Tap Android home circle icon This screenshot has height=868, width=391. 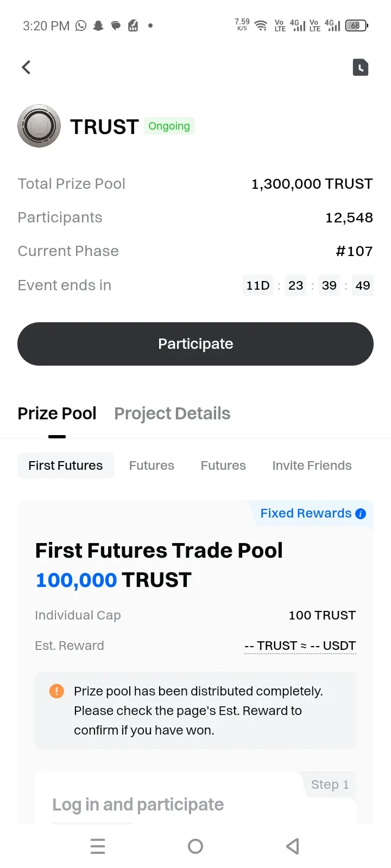click(195, 846)
